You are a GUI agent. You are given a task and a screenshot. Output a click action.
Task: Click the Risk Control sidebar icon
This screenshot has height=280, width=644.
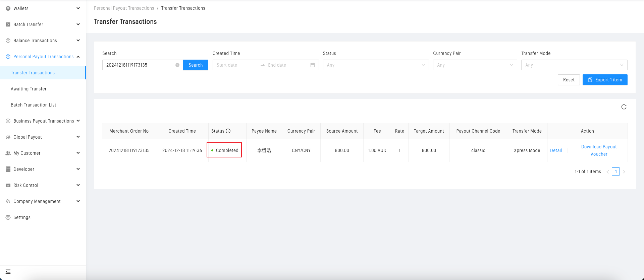pyautogui.click(x=8, y=185)
